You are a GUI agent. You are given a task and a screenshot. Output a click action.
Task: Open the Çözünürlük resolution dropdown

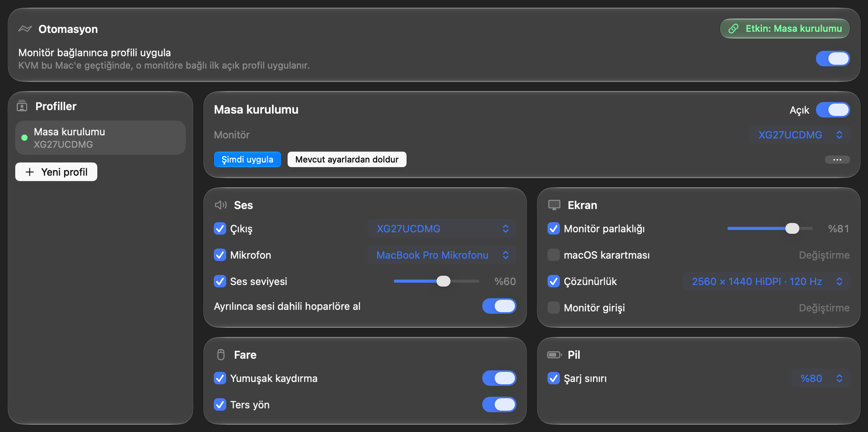click(x=766, y=282)
